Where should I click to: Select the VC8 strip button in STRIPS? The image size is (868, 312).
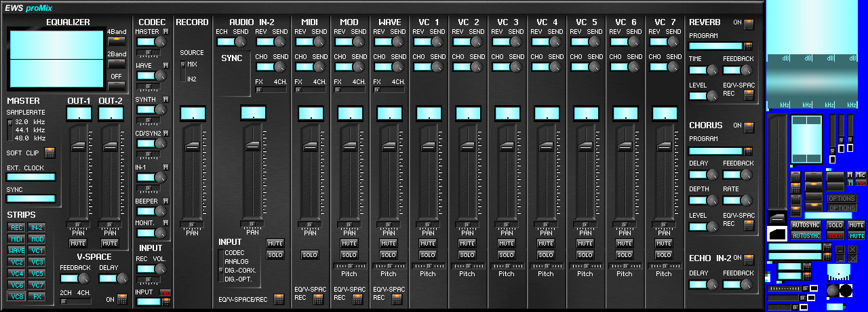[x=17, y=296]
